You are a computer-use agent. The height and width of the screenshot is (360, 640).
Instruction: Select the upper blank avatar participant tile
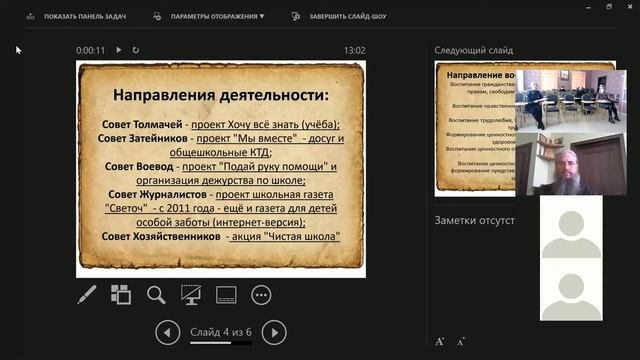(571, 227)
